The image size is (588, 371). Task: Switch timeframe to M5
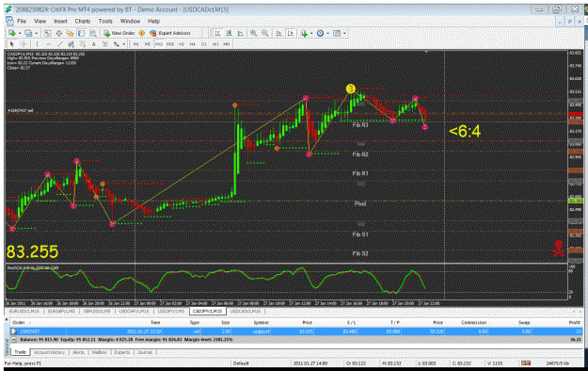coord(148,44)
